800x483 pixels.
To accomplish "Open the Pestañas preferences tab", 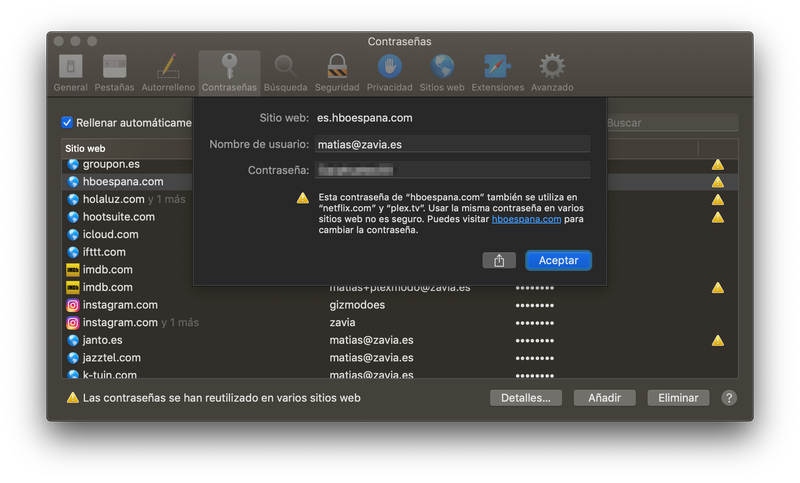I will [114, 73].
